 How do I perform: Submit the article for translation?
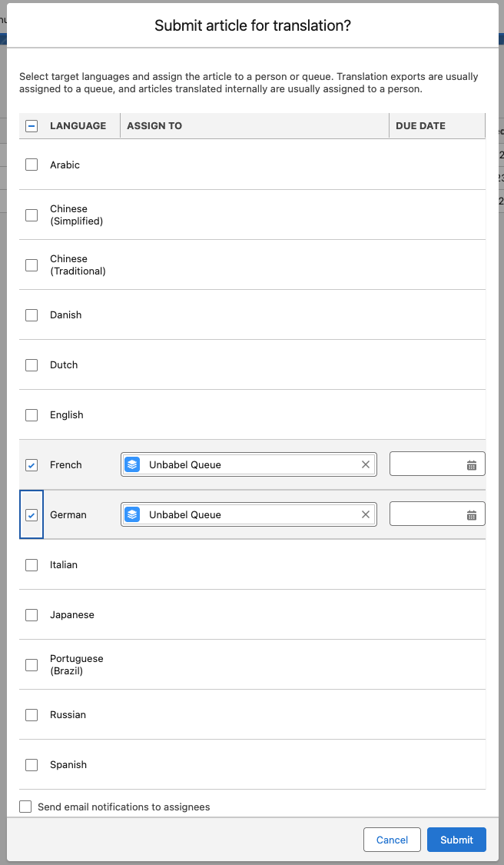pyautogui.click(x=456, y=840)
